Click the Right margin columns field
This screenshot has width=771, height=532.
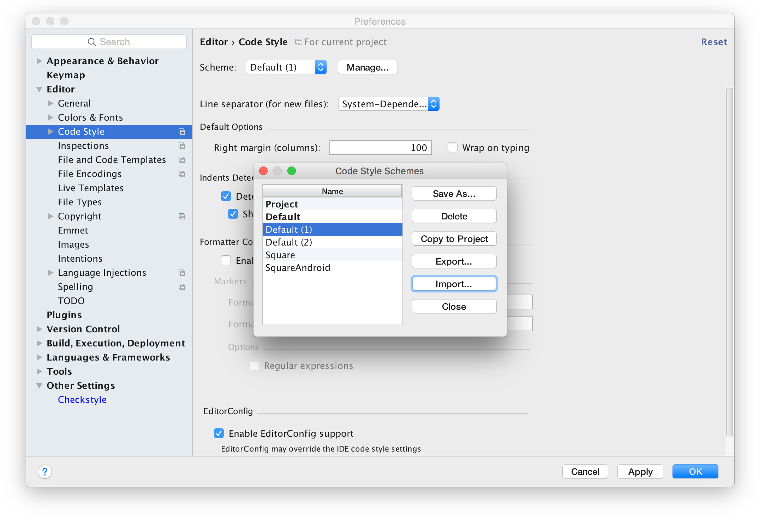380,147
